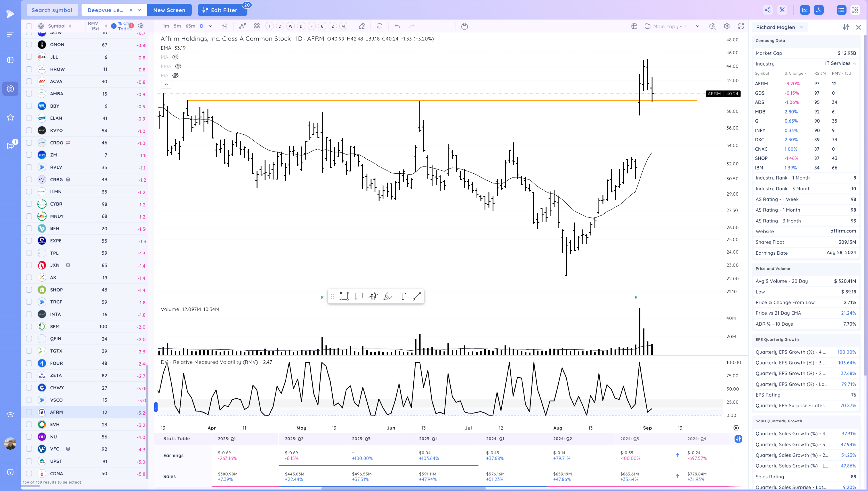868x491 pixels.
Task: Select the Text drawing tool
Action: click(403, 296)
